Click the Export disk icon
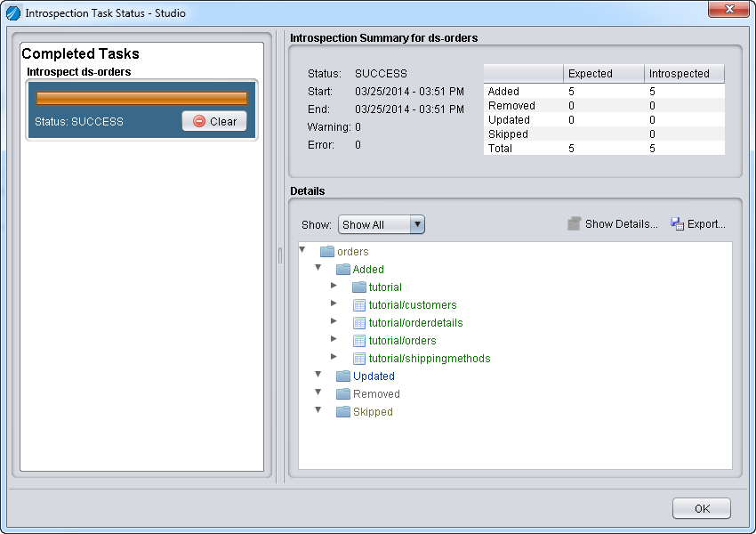 (677, 224)
